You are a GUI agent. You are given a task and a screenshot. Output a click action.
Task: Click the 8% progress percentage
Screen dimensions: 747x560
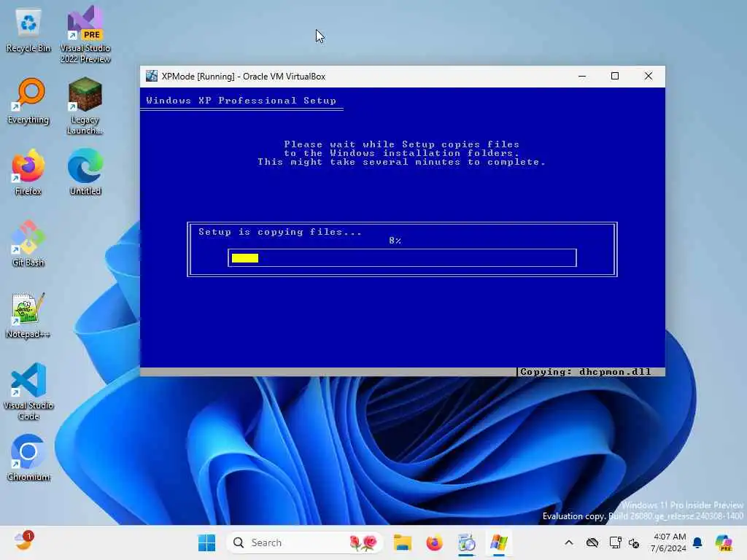[395, 241]
